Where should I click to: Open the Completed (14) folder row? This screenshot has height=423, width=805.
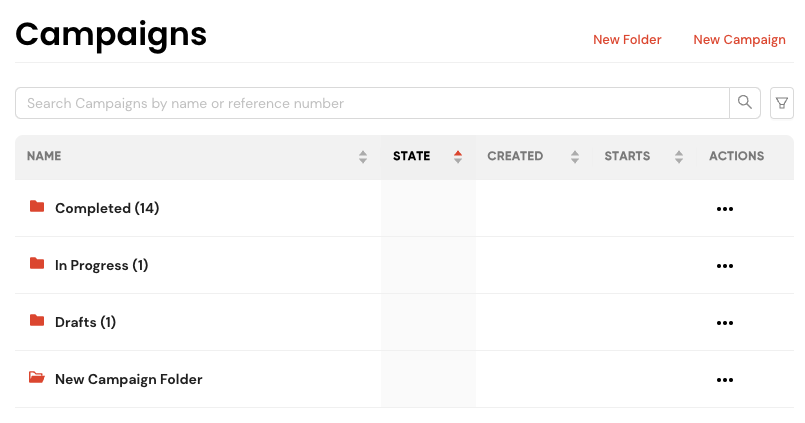tap(405, 208)
